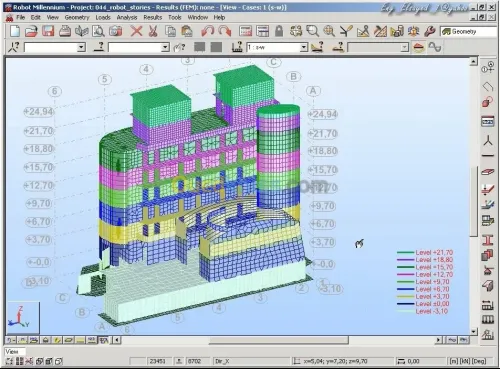This screenshot has width=500, height=369.
Task: Toggle the lightbulb icon below the view
Action: click(x=46, y=340)
